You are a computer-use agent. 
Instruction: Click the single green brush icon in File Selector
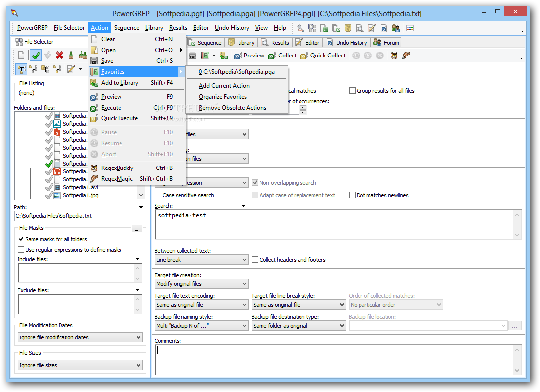71,55
